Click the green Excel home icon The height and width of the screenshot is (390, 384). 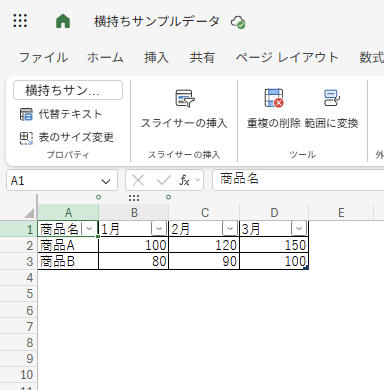pyautogui.click(x=63, y=21)
